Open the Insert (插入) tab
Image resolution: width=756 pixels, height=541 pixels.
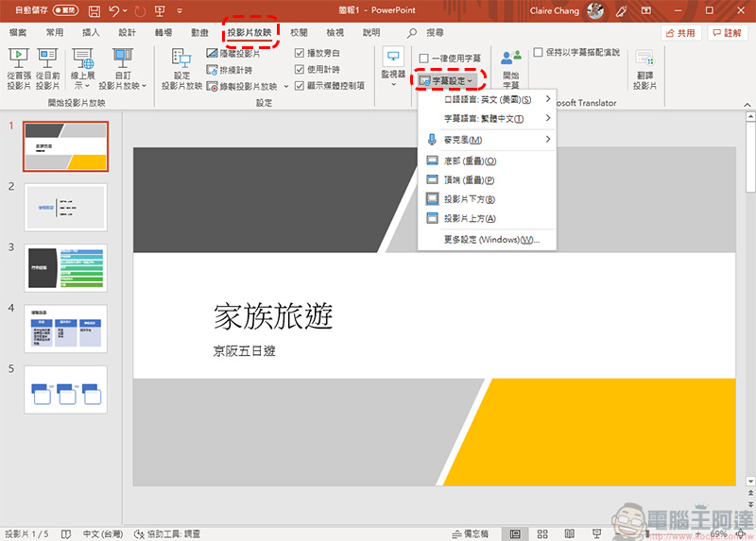tap(91, 33)
